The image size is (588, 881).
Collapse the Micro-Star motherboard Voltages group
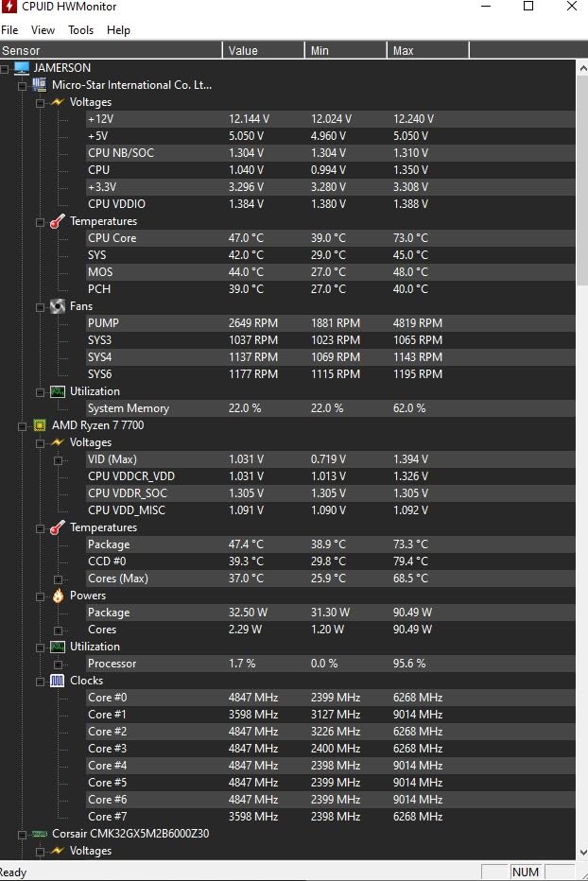(x=40, y=102)
